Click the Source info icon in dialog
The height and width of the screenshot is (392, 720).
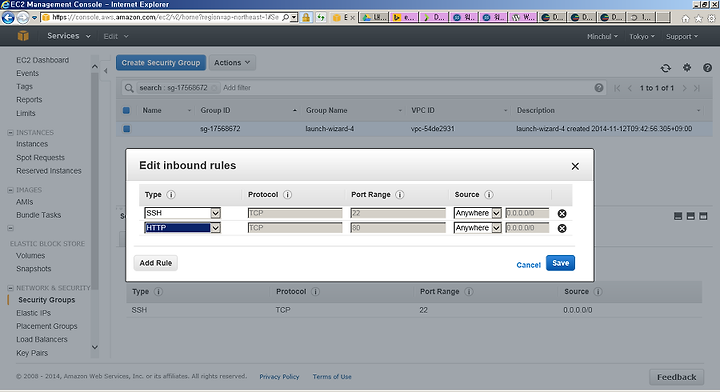[x=489, y=195]
